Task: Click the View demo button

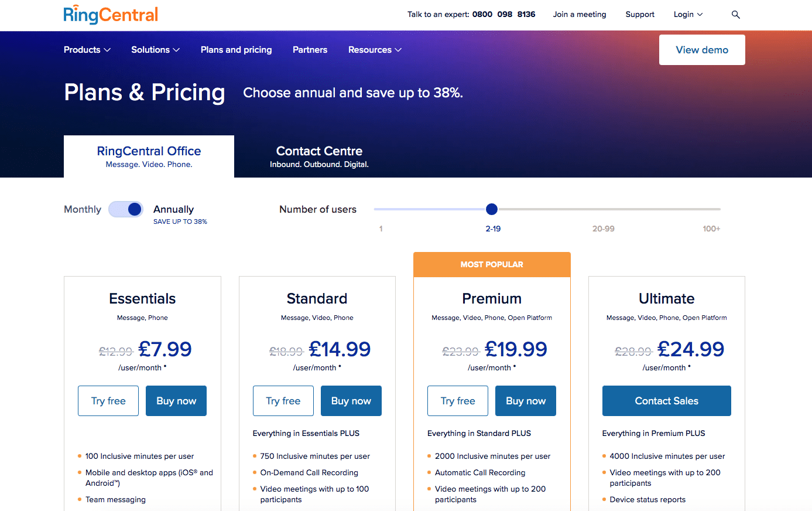Action: [x=702, y=50]
